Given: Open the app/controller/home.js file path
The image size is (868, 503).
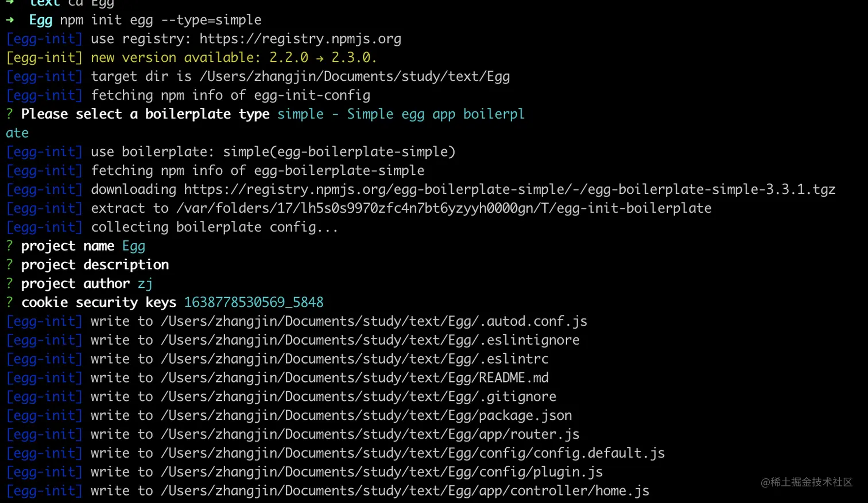Looking at the screenshot, I should point(405,491).
